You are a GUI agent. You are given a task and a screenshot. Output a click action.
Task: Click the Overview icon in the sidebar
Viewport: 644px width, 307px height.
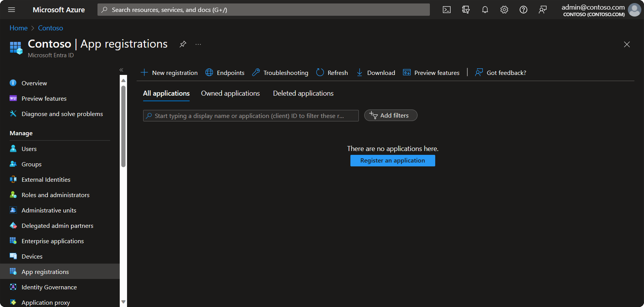[13, 83]
